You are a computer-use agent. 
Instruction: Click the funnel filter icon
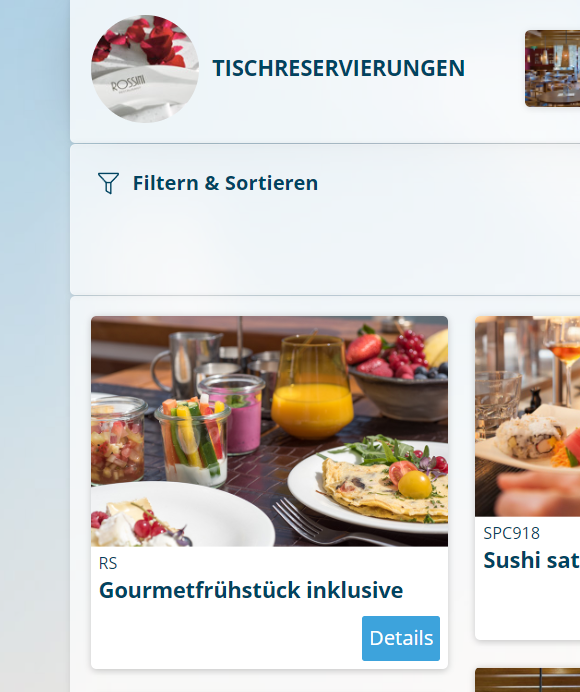point(108,183)
